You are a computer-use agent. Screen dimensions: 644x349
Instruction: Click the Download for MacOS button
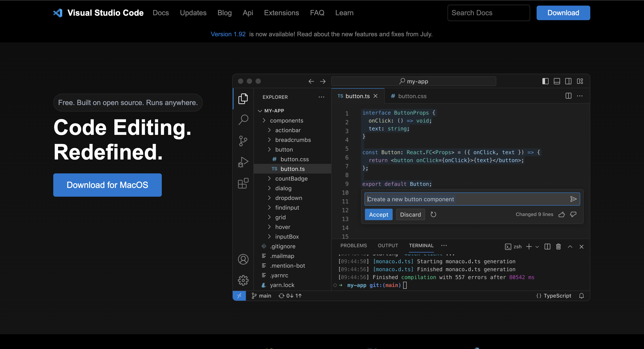tap(107, 185)
